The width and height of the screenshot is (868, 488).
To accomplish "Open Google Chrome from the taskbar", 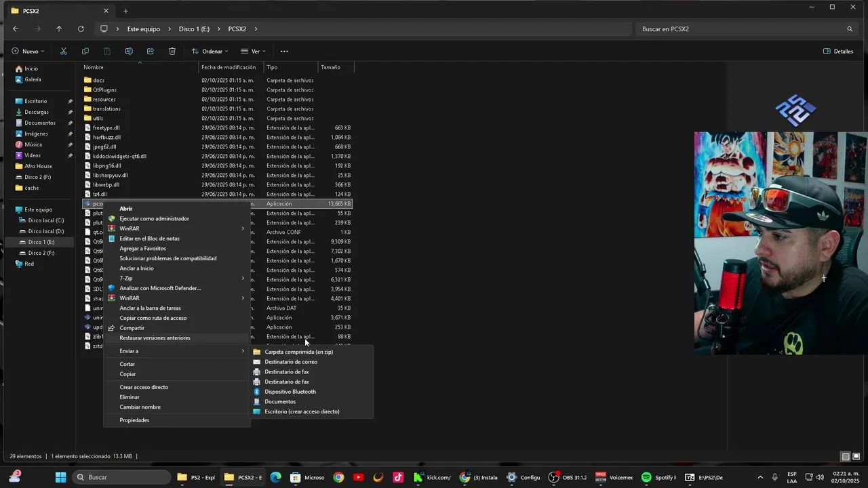I will [338, 477].
